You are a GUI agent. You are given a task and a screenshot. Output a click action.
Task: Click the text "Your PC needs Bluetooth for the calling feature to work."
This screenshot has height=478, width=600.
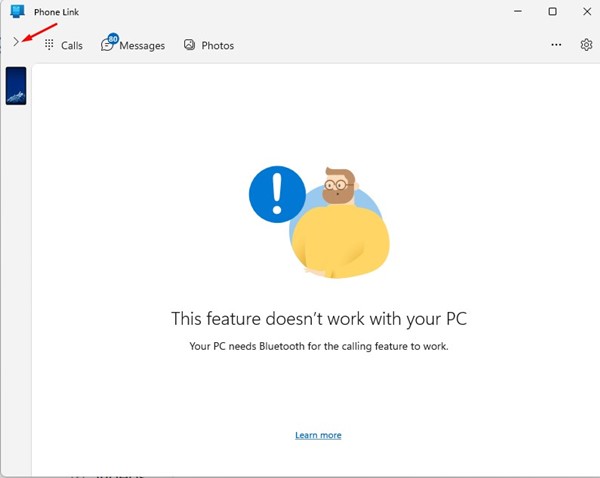point(319,346)
